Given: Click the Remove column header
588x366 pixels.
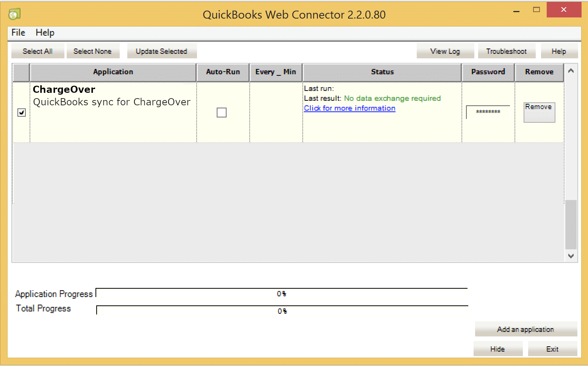Looking at the screenshot, I should [540, 72].
